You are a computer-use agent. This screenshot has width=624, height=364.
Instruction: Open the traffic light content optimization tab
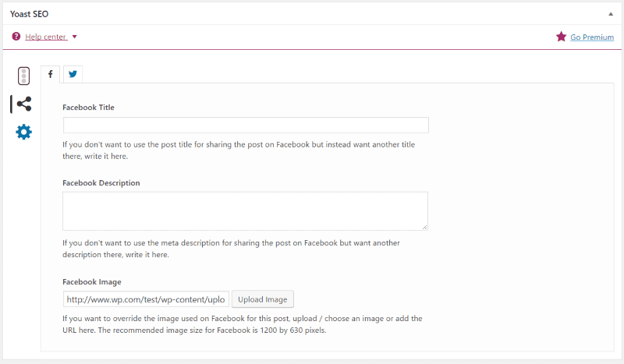click(x=24, y=76)
